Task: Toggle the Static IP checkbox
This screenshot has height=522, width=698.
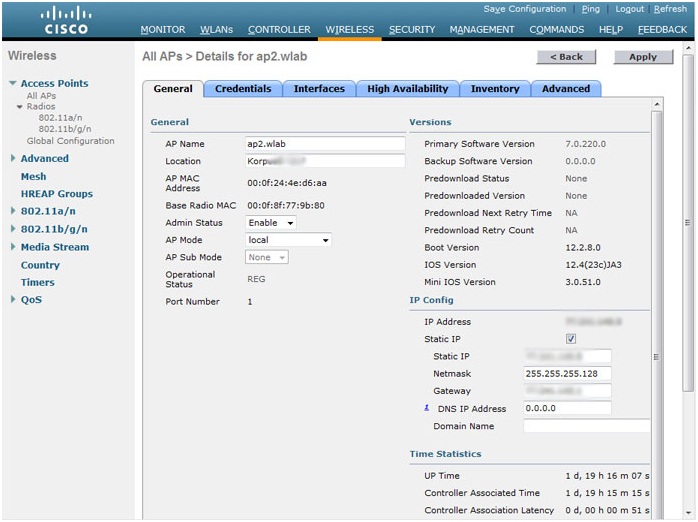Action: coord(571,339)
